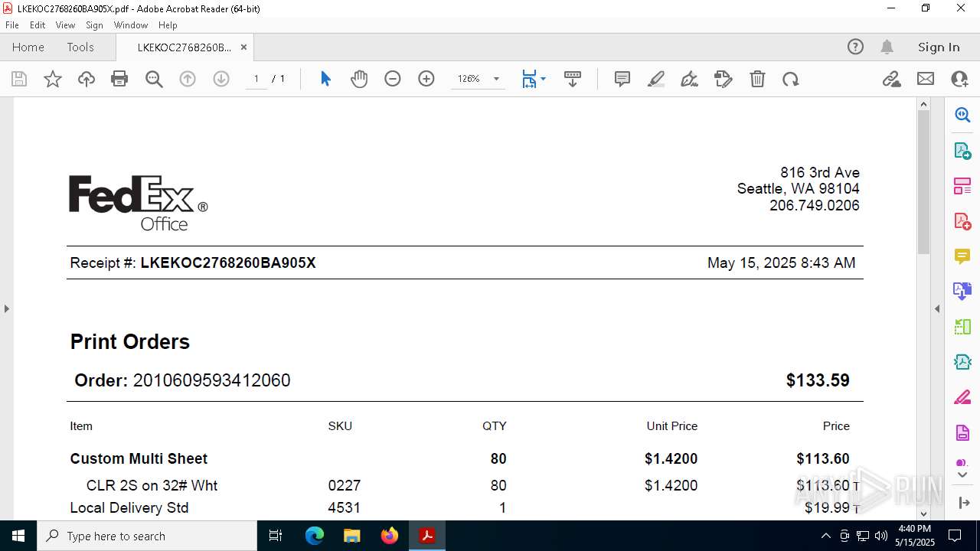Show hidden system tray icons
The width and height of the screenshot is (980, 551).
tap(825, 536)
